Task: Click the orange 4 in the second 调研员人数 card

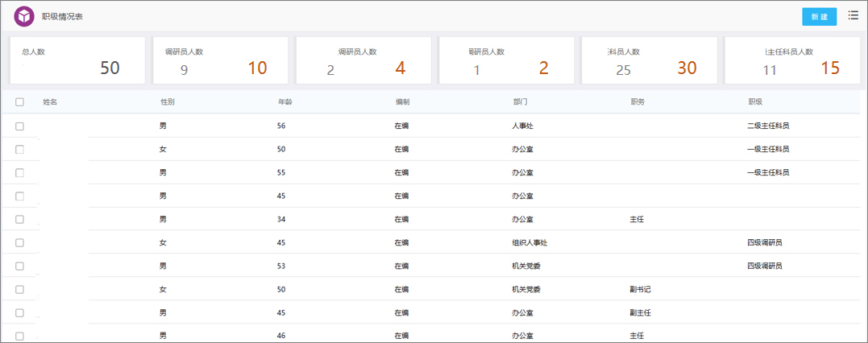Action: coord(401,68)
